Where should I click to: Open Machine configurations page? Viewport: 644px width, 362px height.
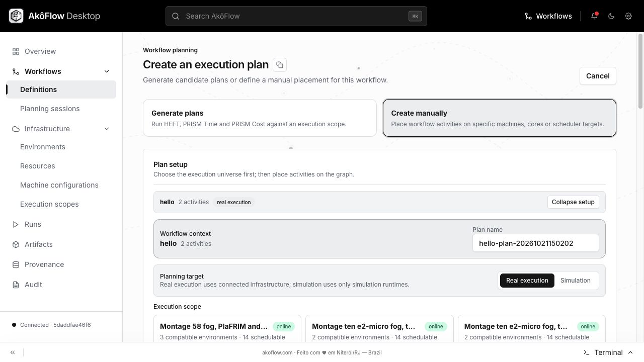click(61, 185)
